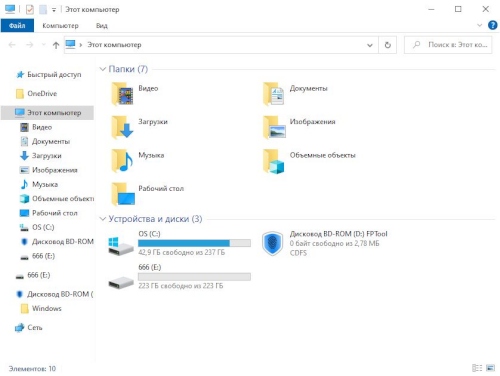This screenshot has width=500, height=376.
Task: Click the computer icon in the address bar
Action: coord(70,44)
